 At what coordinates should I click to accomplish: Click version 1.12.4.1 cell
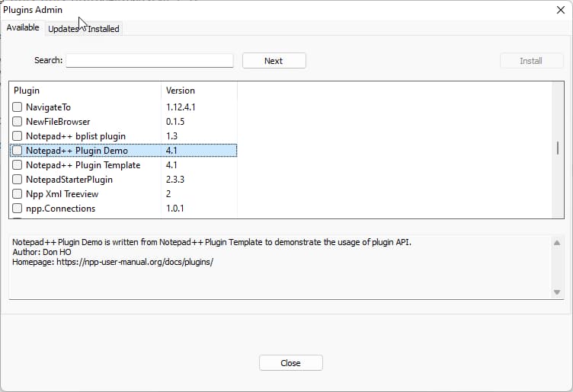(181, 107)
